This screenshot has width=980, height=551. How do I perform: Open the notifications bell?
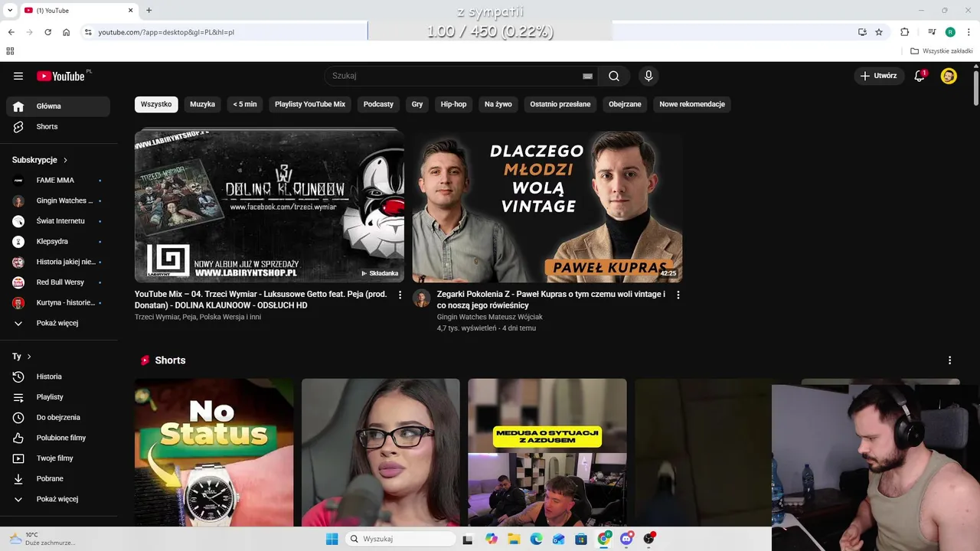pyautogui.click(x=920, y=76)
